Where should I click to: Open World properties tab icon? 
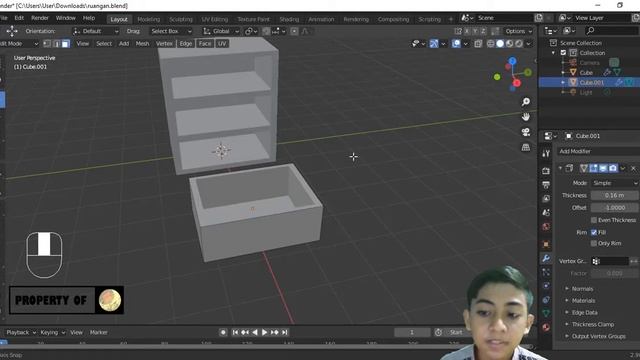click(546, 227)
